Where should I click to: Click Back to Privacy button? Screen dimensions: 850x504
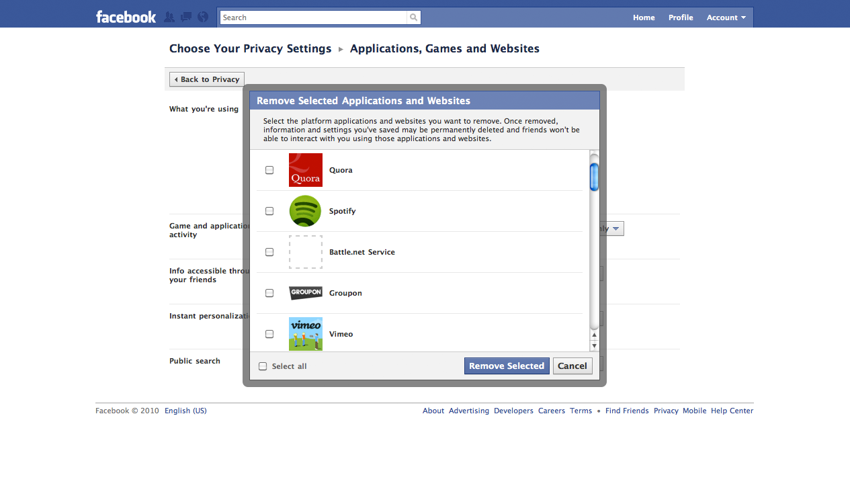[x=207, y=79]
